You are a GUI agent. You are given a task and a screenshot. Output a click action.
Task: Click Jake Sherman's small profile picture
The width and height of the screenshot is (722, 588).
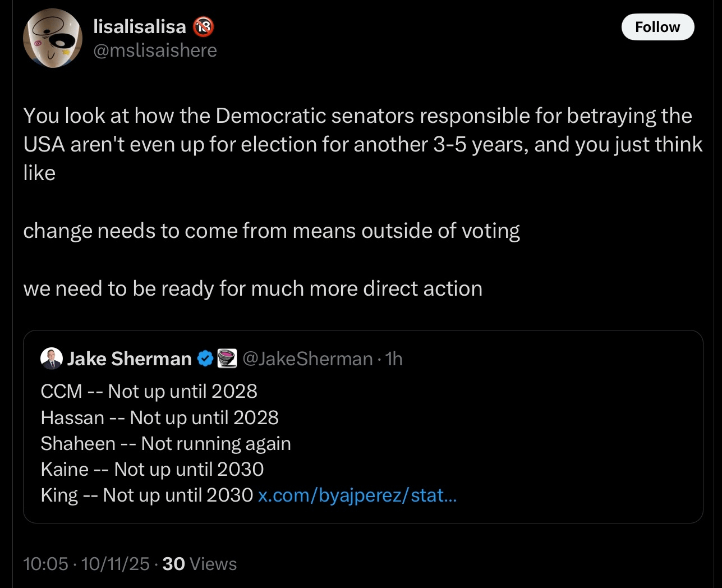tap(52, 359)
